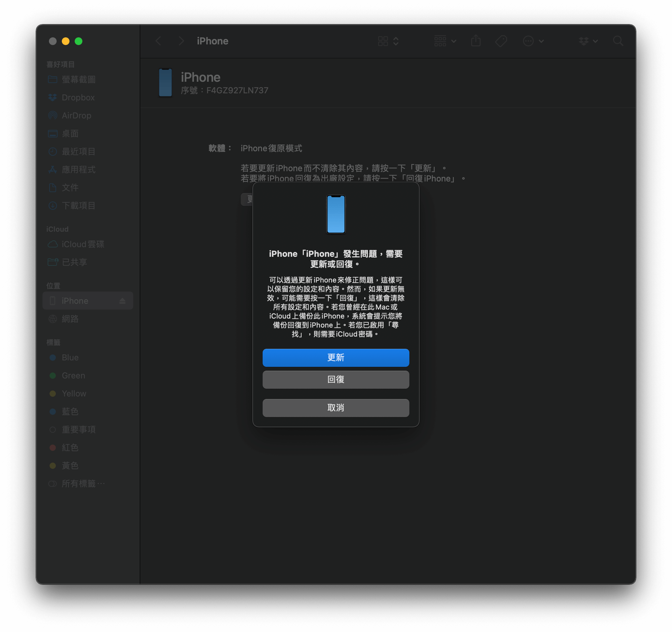This screenshot has width=672, height=632.
Task: Open the Dropbox toolbar dropdown
Action: coord(588,41)
